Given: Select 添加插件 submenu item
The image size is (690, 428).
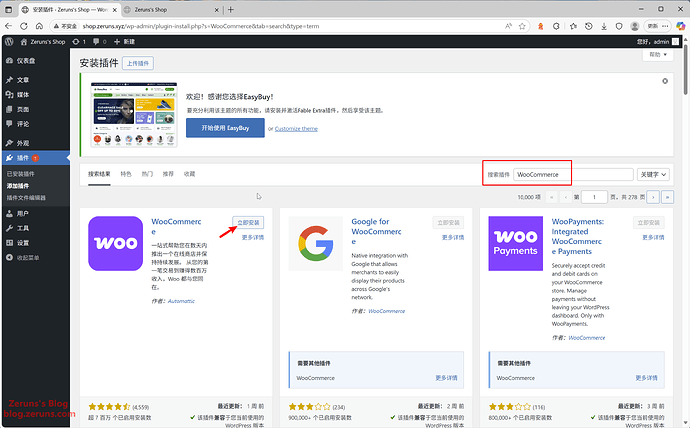Looking at the screenshot, I should coord(18,186).
